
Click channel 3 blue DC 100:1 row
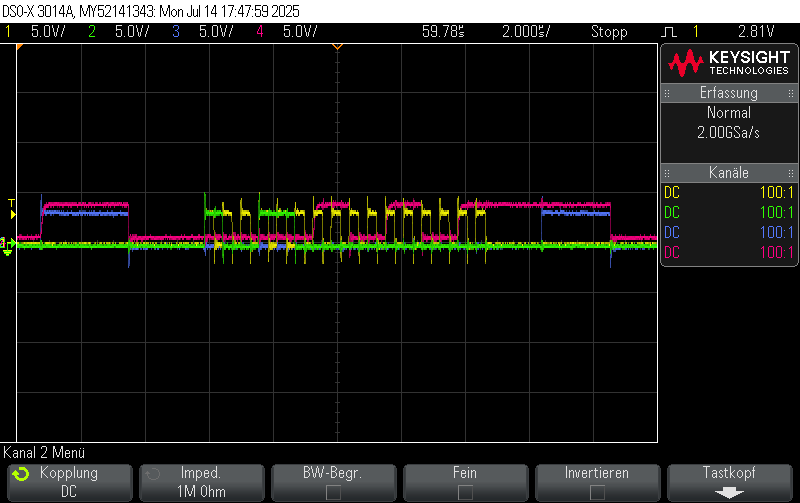click(729, 232)
